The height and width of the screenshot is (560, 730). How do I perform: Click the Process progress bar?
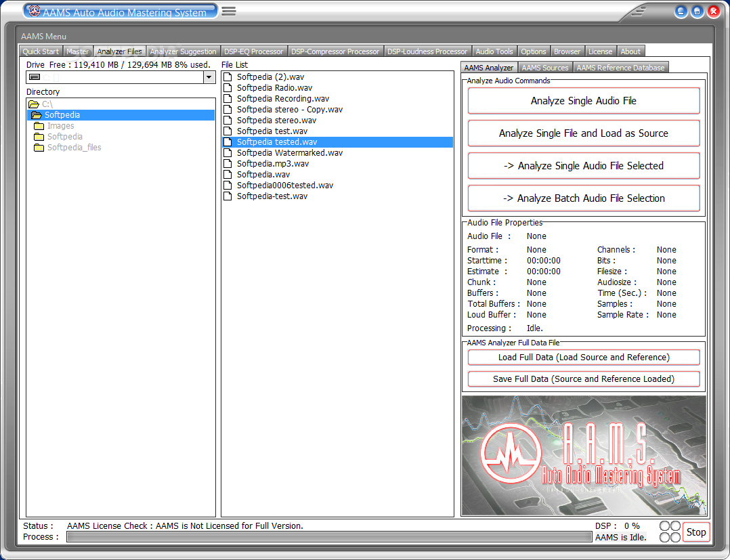pos(328,537)
